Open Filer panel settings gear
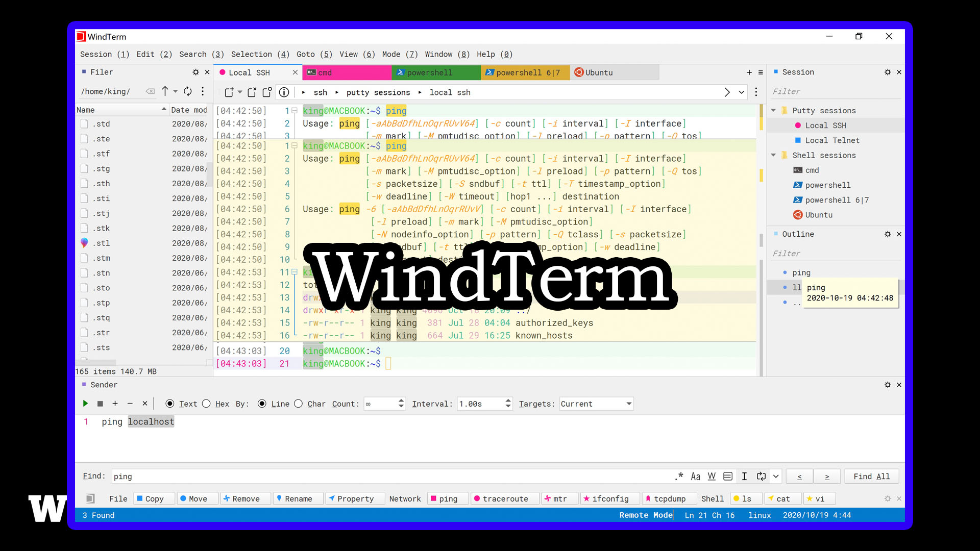The width and height of the screenshot is (980, 551). [x=195, y=72]
